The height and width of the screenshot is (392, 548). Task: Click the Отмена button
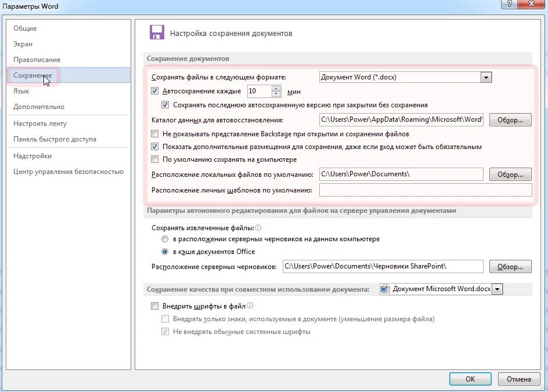coord(519,379)
